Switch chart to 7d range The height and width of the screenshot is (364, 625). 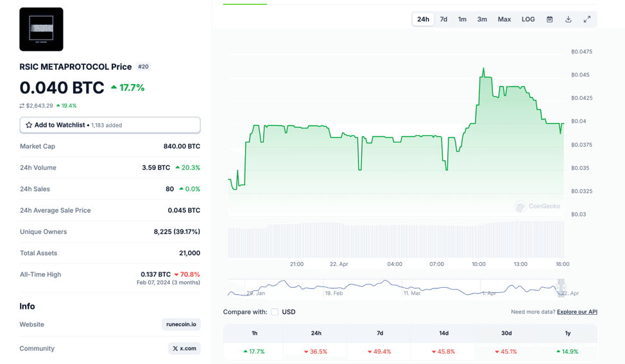(443, 19)
